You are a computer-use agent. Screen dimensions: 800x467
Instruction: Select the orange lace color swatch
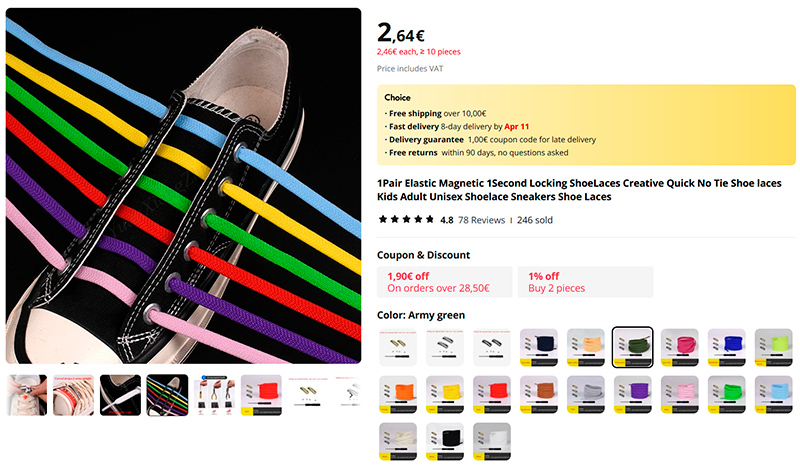click(397, 394)
